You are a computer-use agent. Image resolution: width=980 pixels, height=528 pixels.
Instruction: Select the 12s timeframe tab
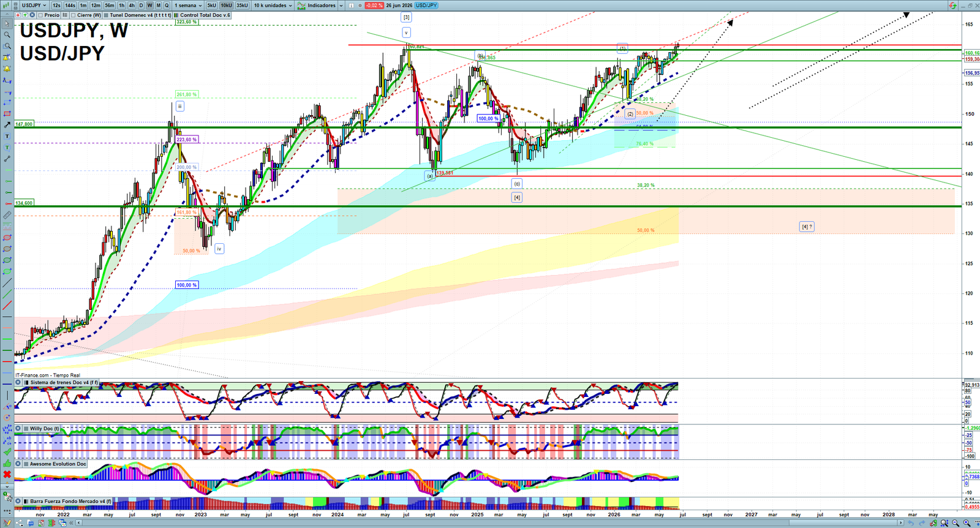[x=56, y=6]
